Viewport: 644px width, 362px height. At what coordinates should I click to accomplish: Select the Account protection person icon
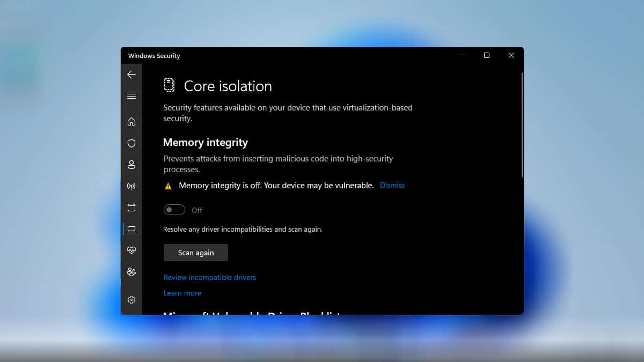click(x=131, y=165)
